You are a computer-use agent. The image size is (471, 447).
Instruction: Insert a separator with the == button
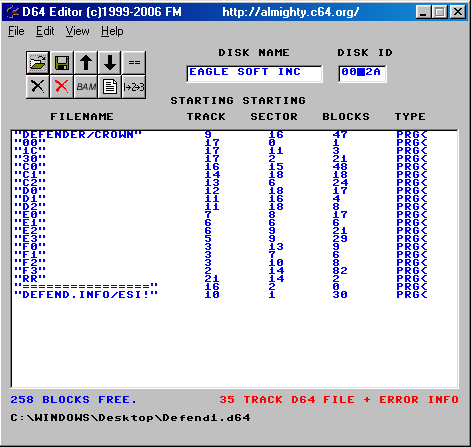click(134, 63)
